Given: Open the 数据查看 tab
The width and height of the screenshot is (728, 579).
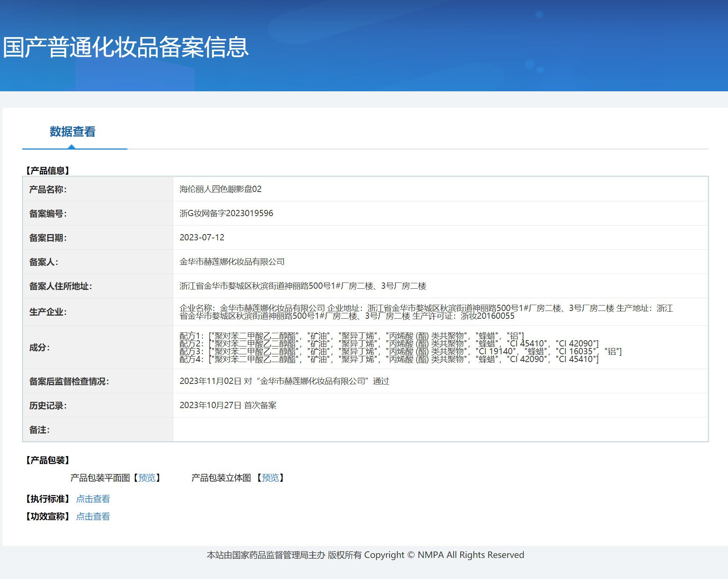Looking at the screenshot, I should tap(73, 132).
